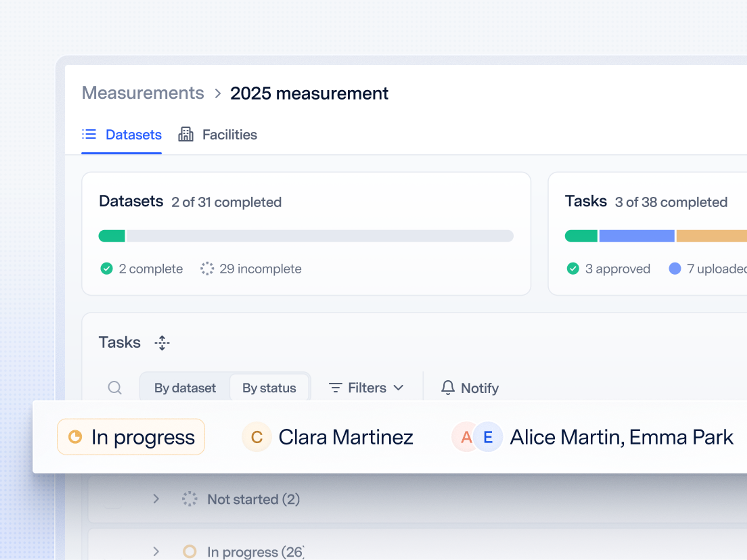Click '2 of 31 completed' text
This screenshot has height=560, width=747.
pyautogui.click(x=226, y=202)
